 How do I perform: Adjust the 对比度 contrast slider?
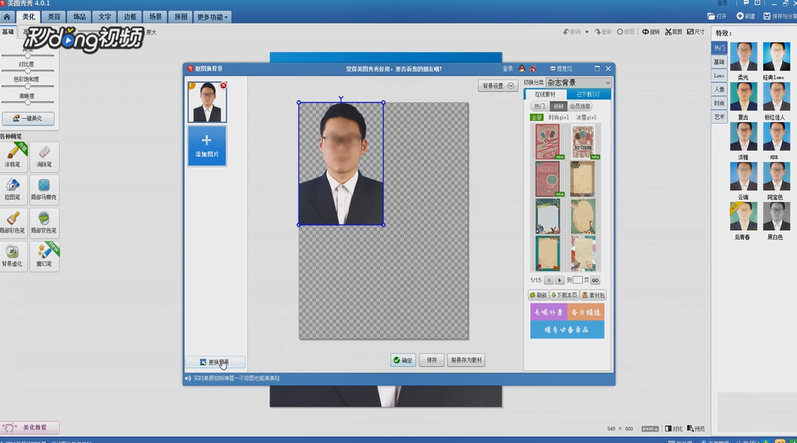point(27,71)
